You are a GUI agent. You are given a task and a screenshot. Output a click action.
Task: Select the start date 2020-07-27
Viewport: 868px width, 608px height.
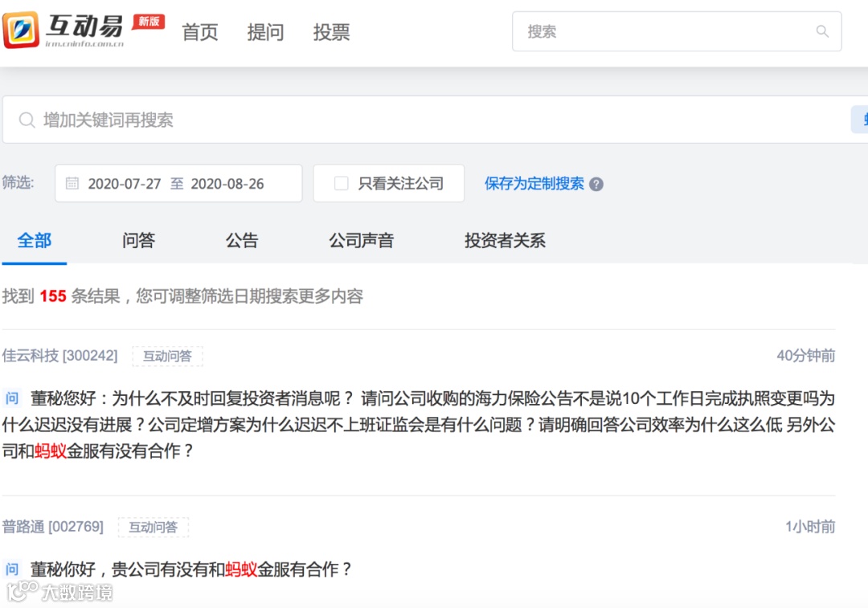(125, 184)
